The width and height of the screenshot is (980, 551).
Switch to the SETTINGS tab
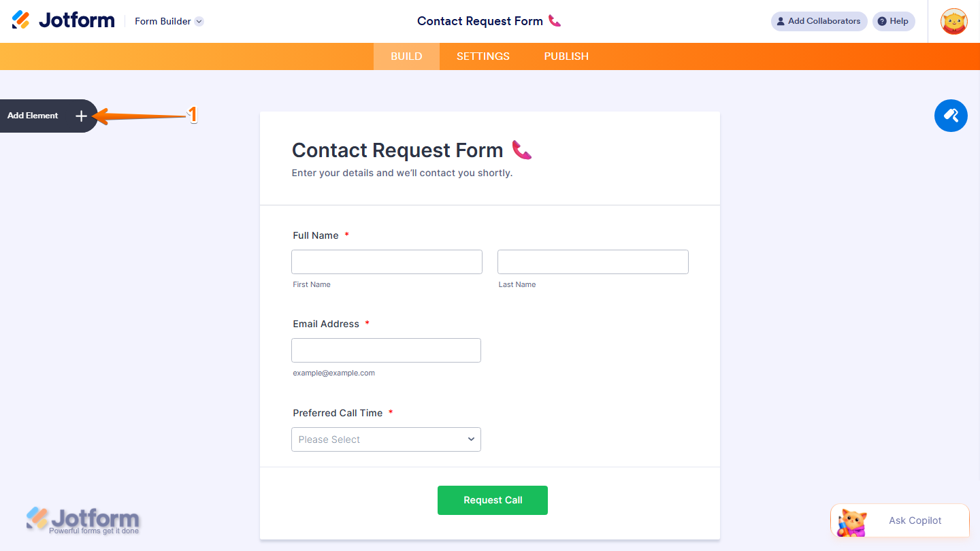[x=483, y=56]
